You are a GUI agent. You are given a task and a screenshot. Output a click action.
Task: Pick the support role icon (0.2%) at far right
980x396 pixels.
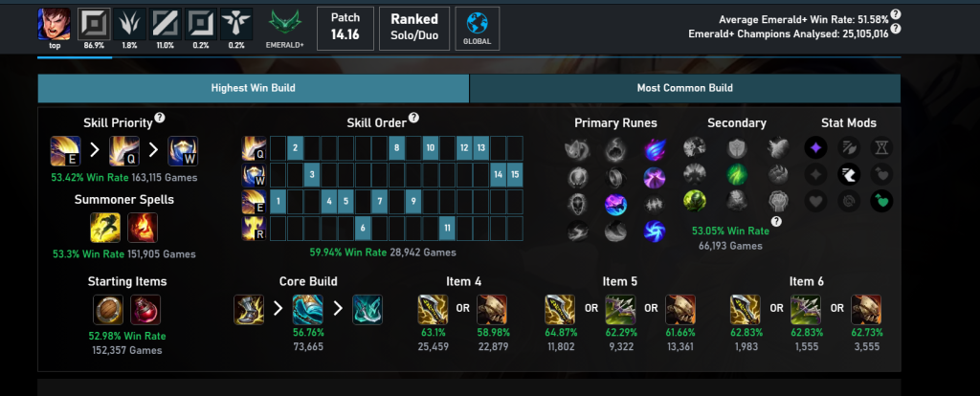(x=237, y=24)
